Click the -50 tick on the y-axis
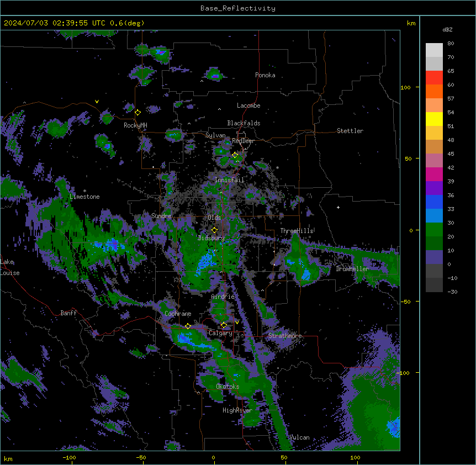 coord(405,302)
